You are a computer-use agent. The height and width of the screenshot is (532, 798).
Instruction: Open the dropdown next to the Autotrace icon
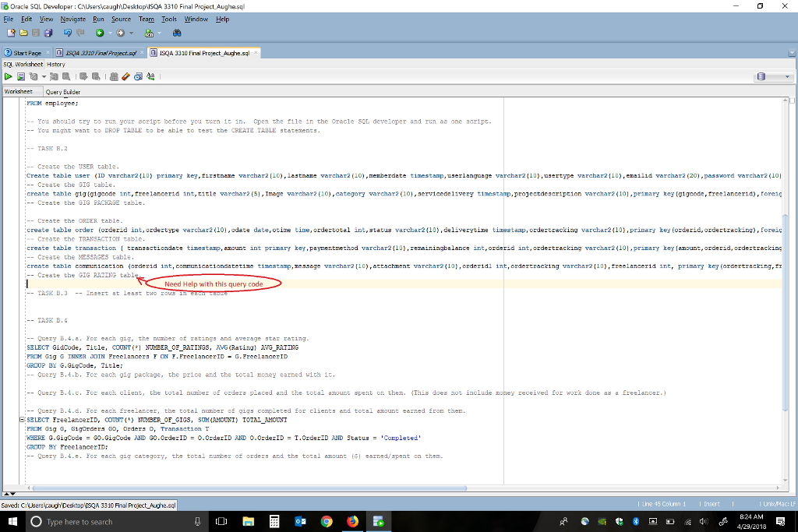(44, 76)
